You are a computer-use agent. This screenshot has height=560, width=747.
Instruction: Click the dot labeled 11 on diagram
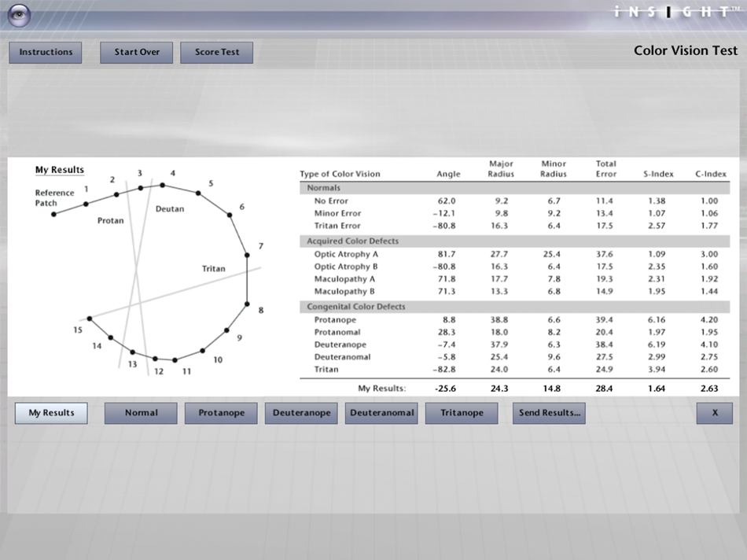(175, 360)
